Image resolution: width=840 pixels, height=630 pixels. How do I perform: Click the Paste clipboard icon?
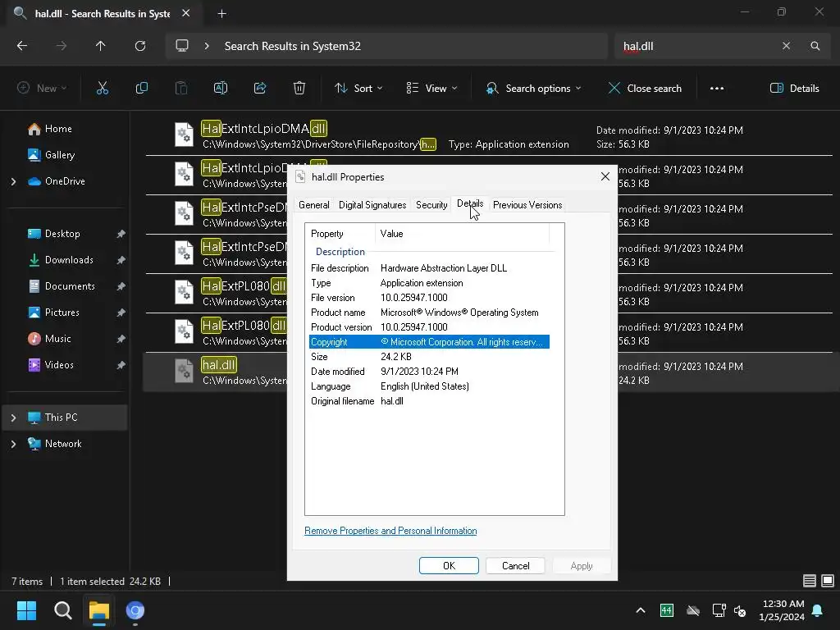point(181,89)
